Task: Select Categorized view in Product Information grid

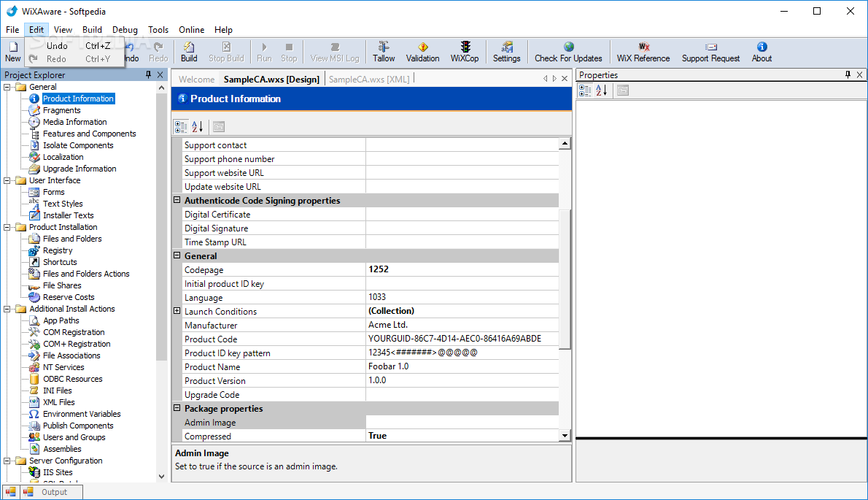Action: [181, 127]
